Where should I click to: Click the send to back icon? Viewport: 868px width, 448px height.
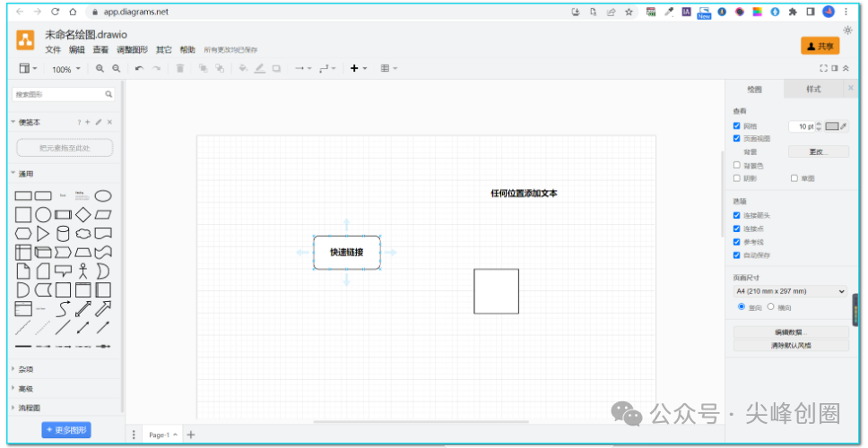tap(220, 69)
